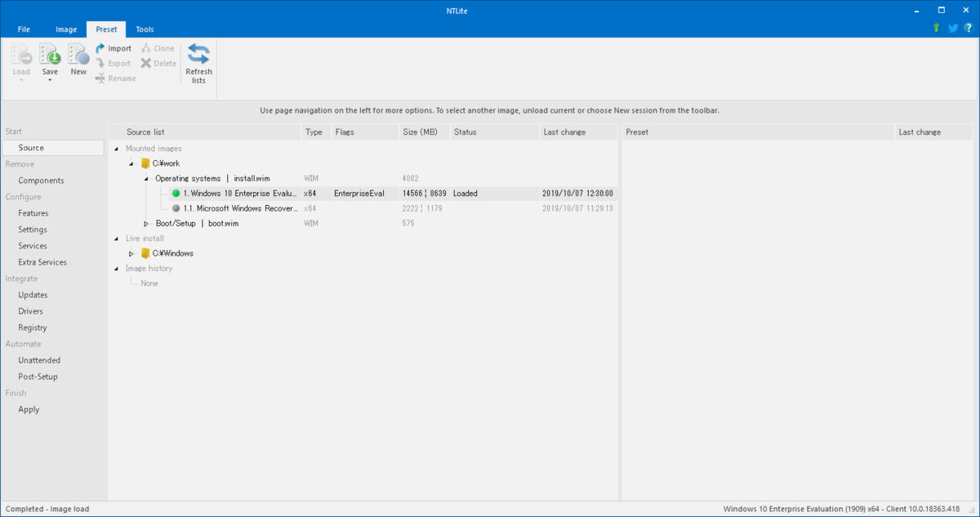Click the 4082 size value
The image size is (980, 517).
[411, 178]
